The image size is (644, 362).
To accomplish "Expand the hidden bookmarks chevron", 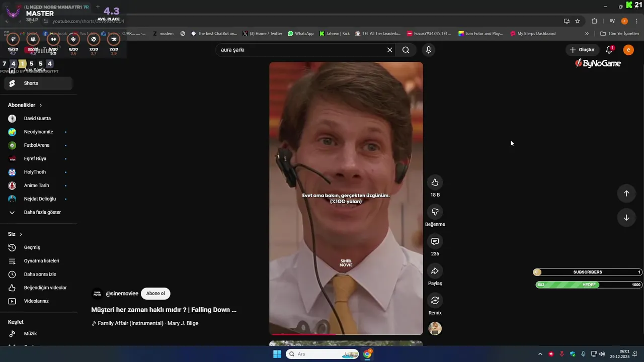I will (x=587, y=34).
